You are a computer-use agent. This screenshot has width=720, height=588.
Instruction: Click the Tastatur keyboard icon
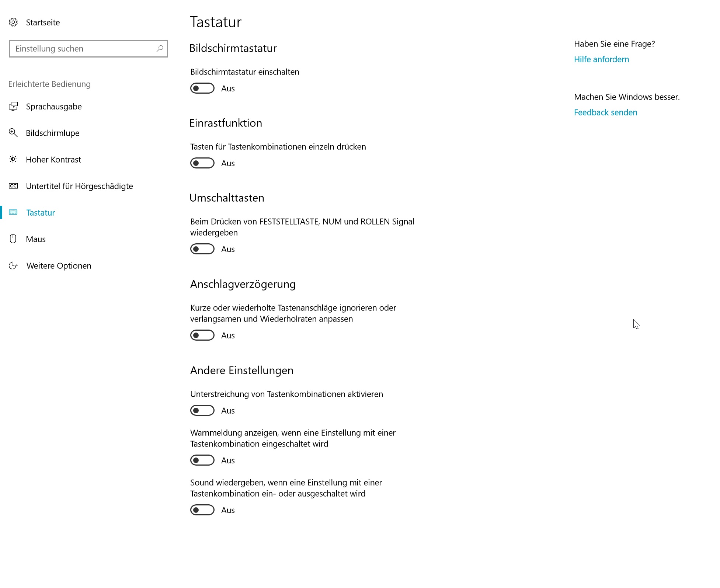click(x=13, y=213)
